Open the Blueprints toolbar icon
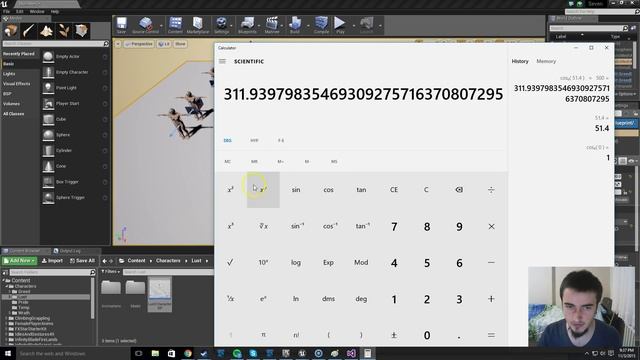Image resolution: width=640 pixels, height=360 pixels. (247, 24)
